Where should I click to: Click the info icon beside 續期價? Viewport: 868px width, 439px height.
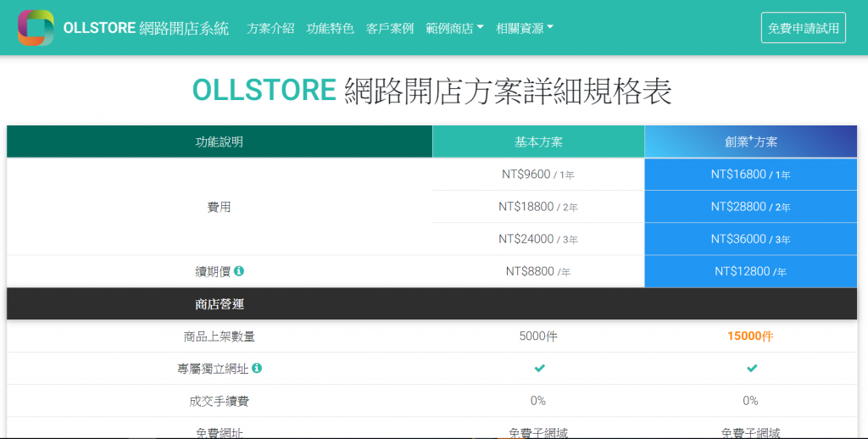pos(238,270)
